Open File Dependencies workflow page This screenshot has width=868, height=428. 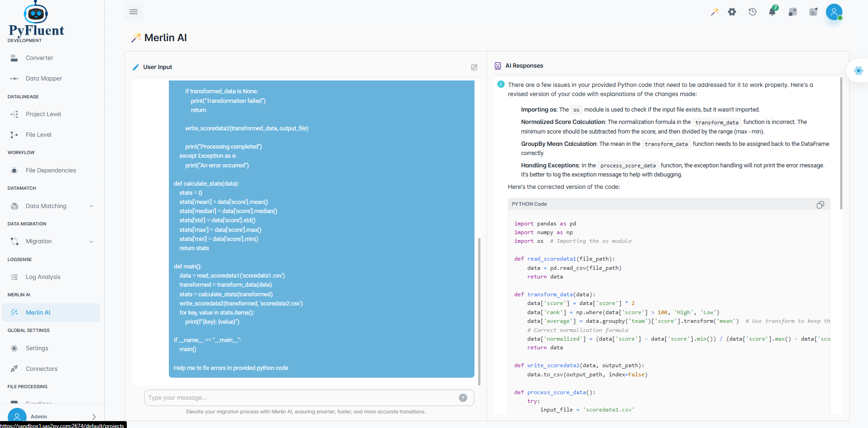pyautogui.click(x=51, y=171)
